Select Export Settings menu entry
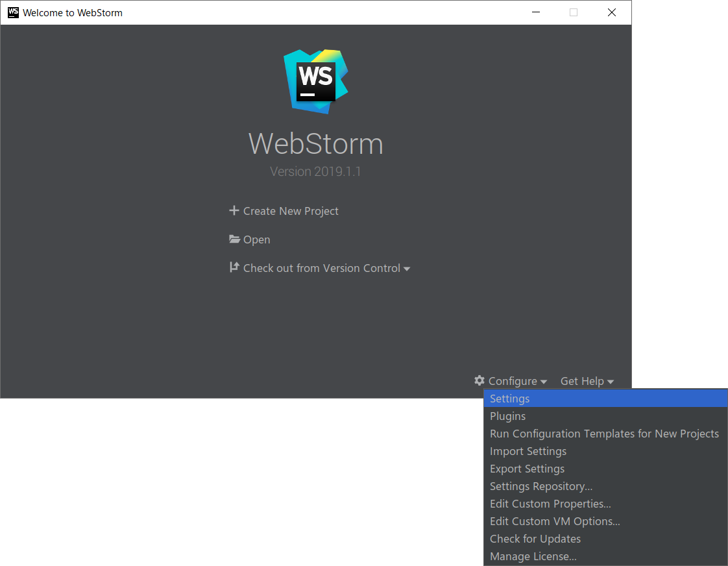Image resolution: width=728 pixels, height=566 pixels. click(x=605, y=469)
